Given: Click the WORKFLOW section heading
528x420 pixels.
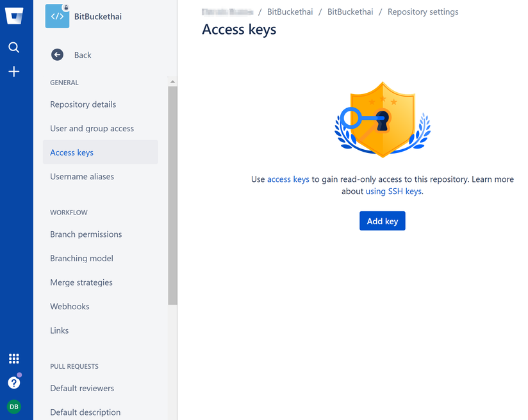Looking at the screenshot, I should coord(69,213).
